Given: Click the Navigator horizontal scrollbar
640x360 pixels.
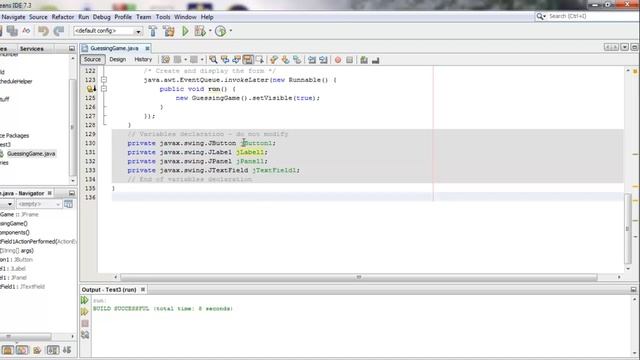Looking at the screenshot, I should pos(26,337).
